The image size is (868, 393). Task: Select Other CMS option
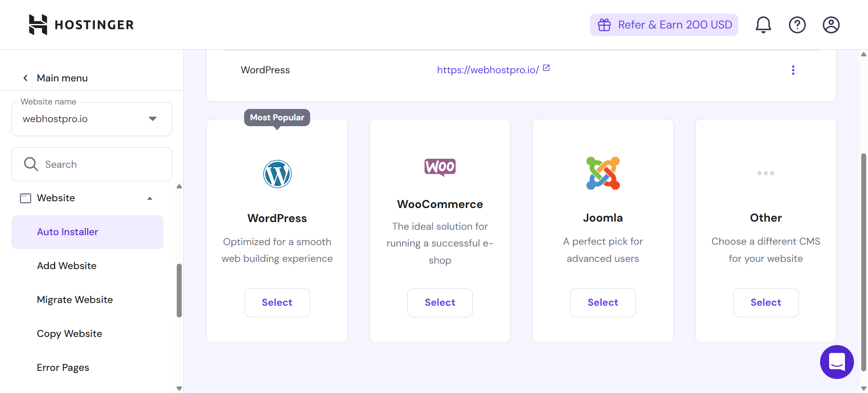766,303
